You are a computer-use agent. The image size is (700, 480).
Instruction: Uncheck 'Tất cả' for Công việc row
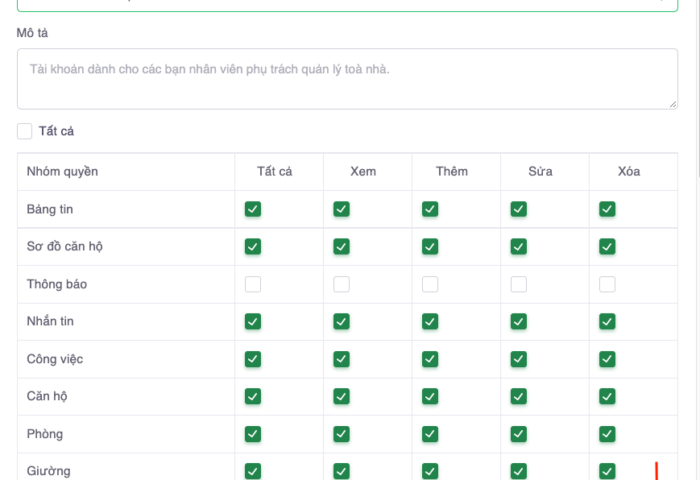[x=253, y=359]
